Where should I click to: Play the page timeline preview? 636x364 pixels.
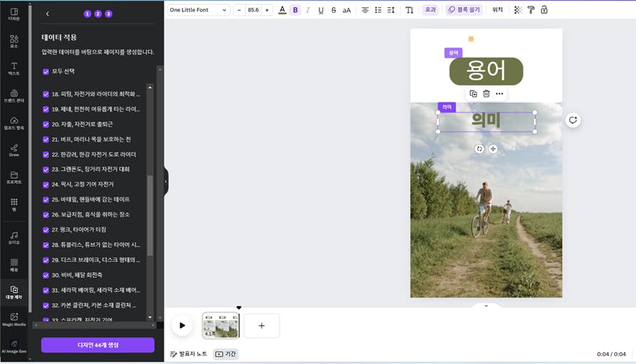(182, 326)
